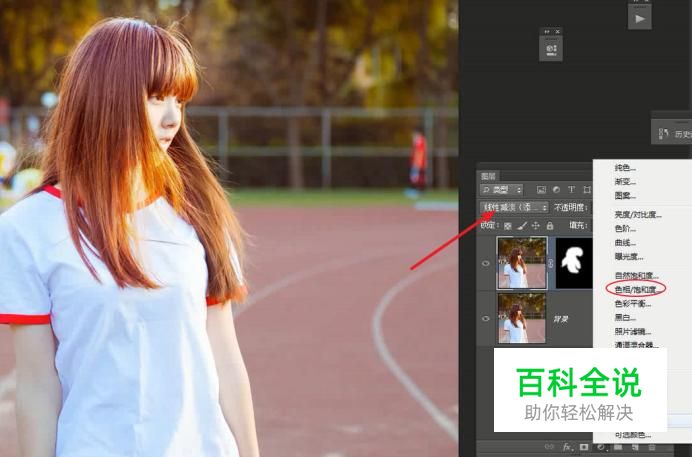Screen dimensions: 692x457
Task: Filter layers by type T icon
Action: [x=571, y=190]
